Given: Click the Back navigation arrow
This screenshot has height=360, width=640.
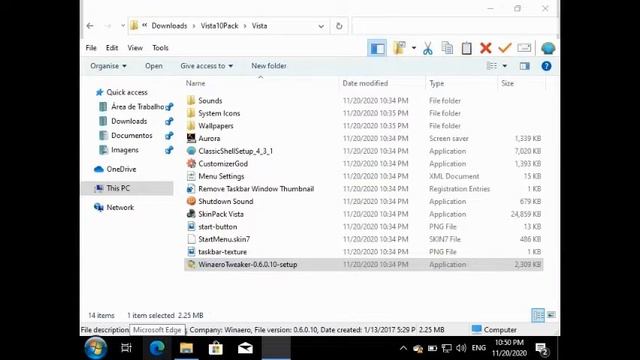Looking at the screenshot, I should [90, 26].
